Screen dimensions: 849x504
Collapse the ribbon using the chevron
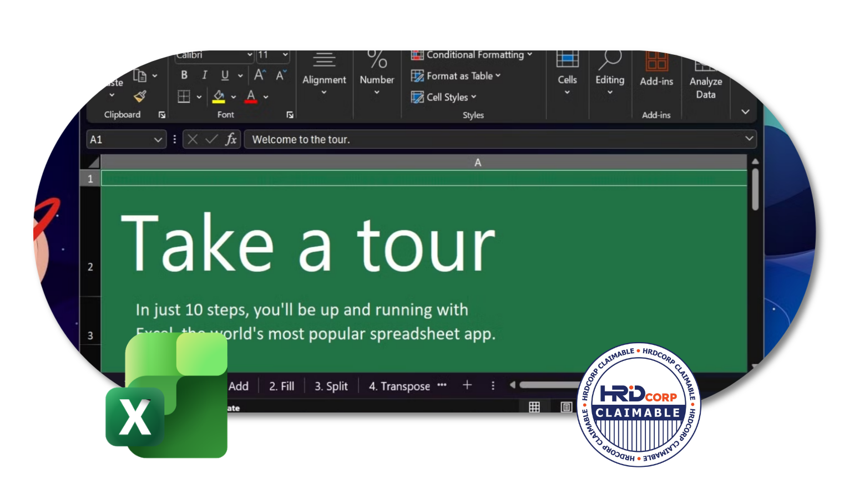pos(745,112)
